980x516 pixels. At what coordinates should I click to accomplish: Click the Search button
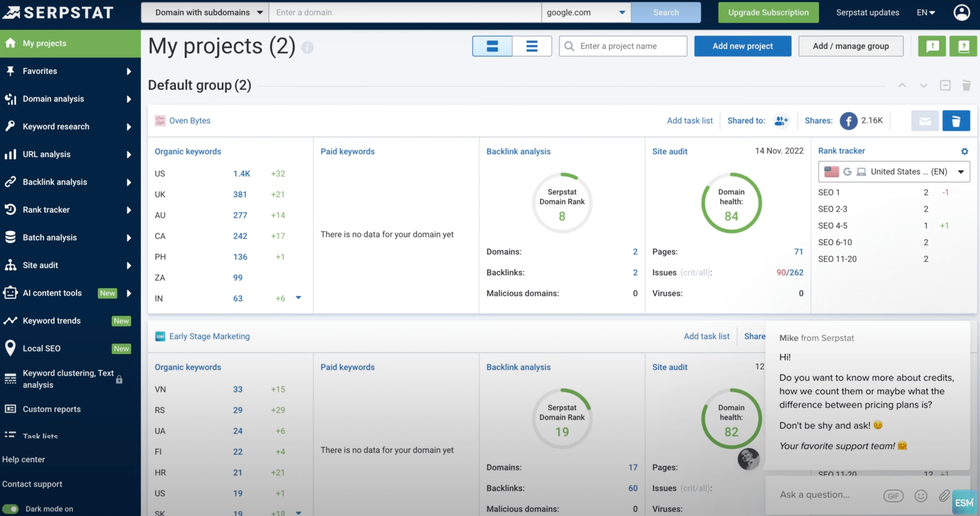pyautogui.click(x=666, y=12)
